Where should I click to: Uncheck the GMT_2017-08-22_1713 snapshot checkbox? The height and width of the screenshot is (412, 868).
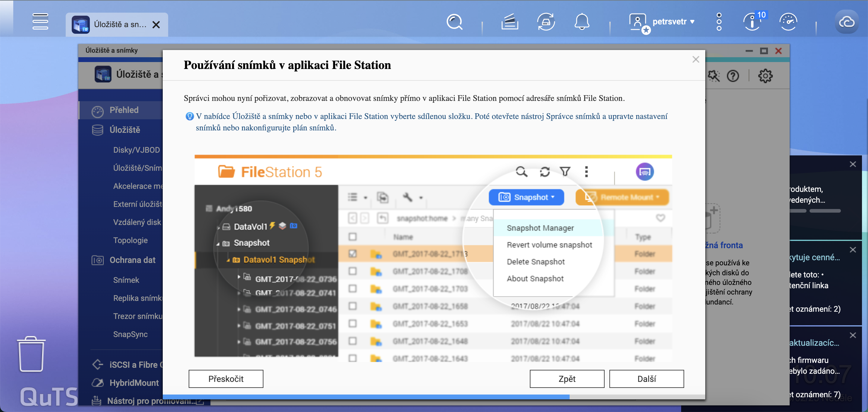click(x=352, y=254)
